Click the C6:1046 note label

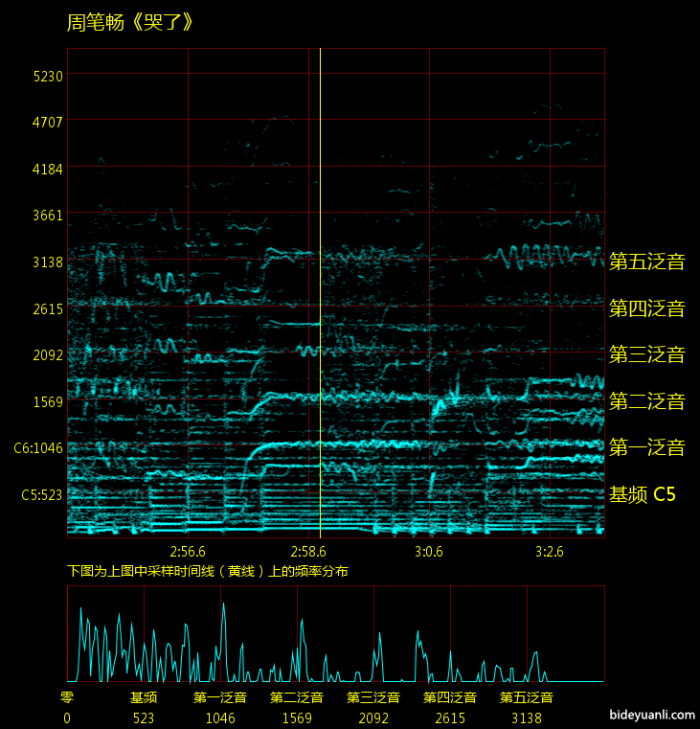click(38, 448)
